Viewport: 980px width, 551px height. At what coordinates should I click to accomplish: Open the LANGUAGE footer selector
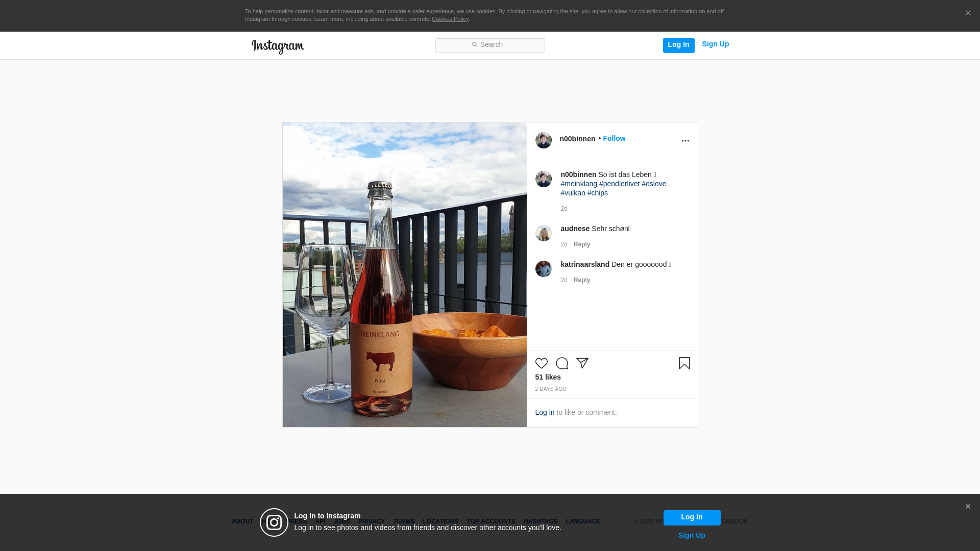pos(583,521)
